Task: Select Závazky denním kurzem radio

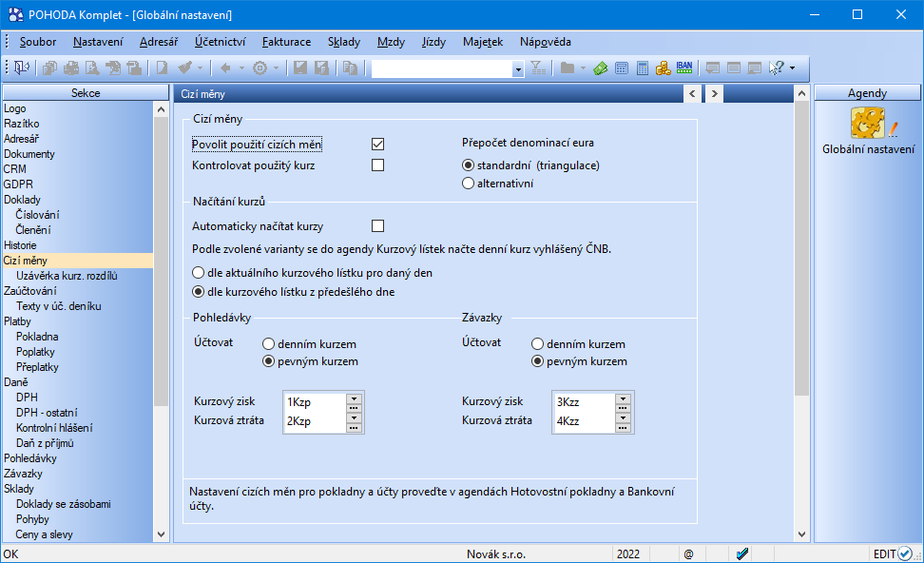Action: pyautogui.click(x=537, y=343)
